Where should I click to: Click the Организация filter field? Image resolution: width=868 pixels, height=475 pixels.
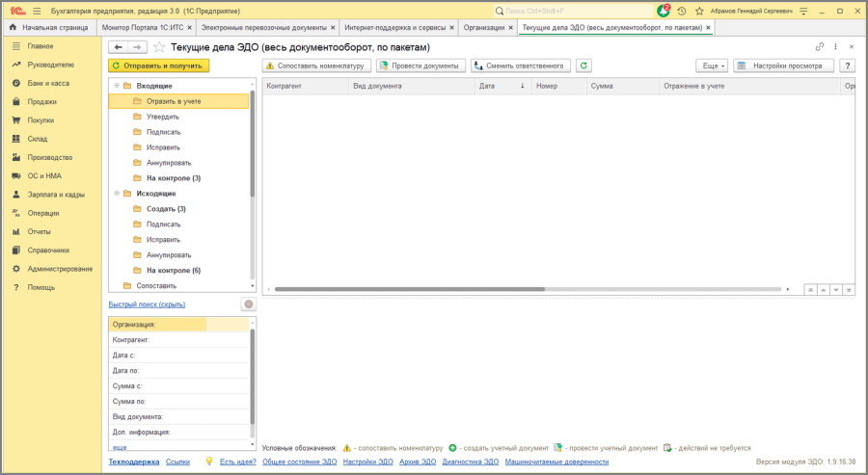tap(178, 325)
